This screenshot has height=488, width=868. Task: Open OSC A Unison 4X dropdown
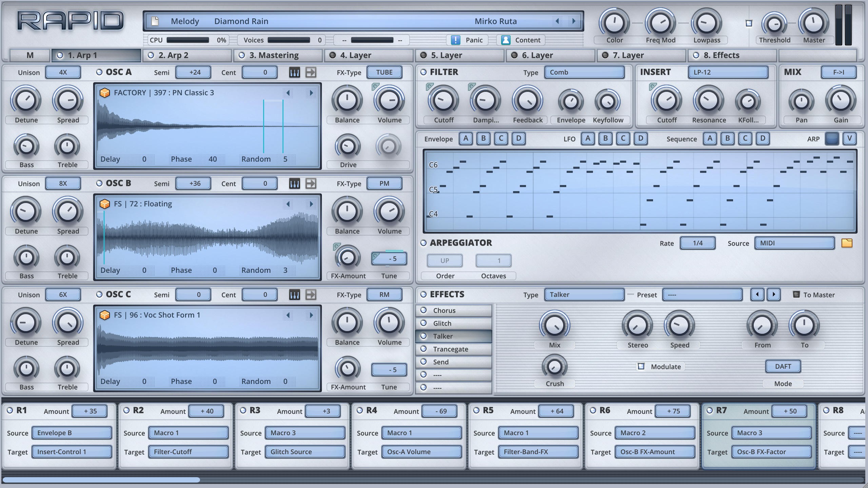[x=63, y=72]
